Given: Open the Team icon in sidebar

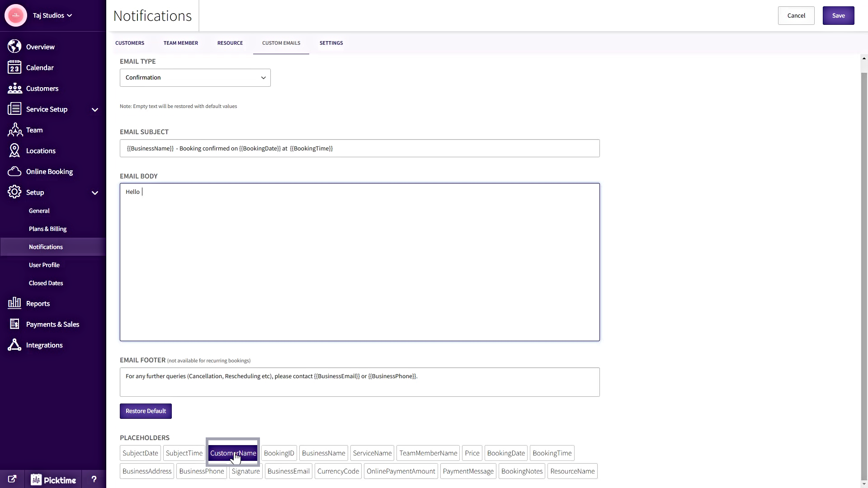Looking at the screenshot, I should 14,130.
